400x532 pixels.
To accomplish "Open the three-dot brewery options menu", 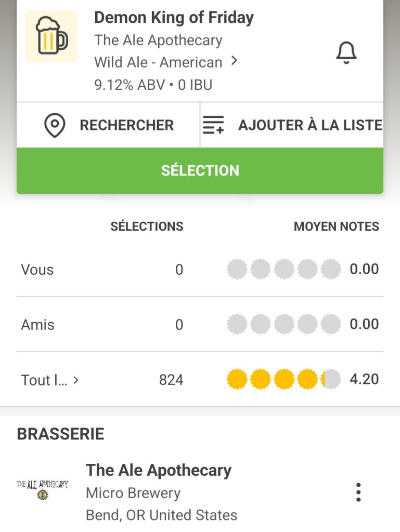I will [358, 492].
